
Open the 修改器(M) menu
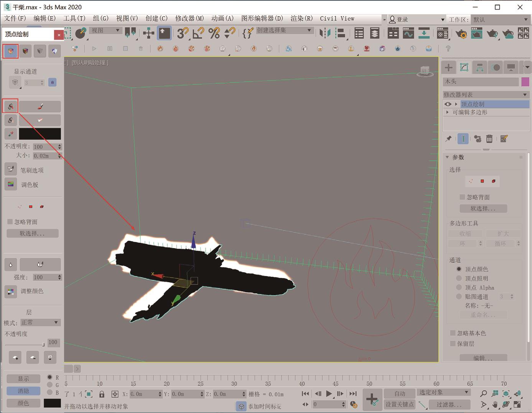coord(189,18)
